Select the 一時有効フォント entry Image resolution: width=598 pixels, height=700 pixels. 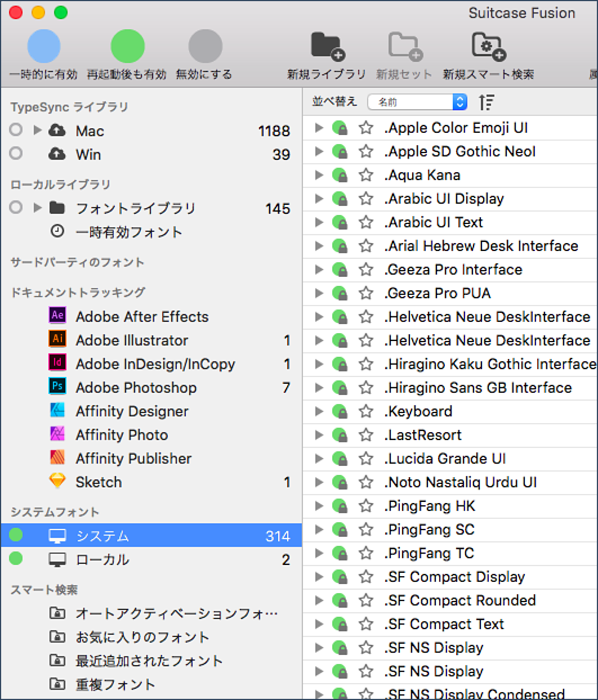(x=129, y=232)
